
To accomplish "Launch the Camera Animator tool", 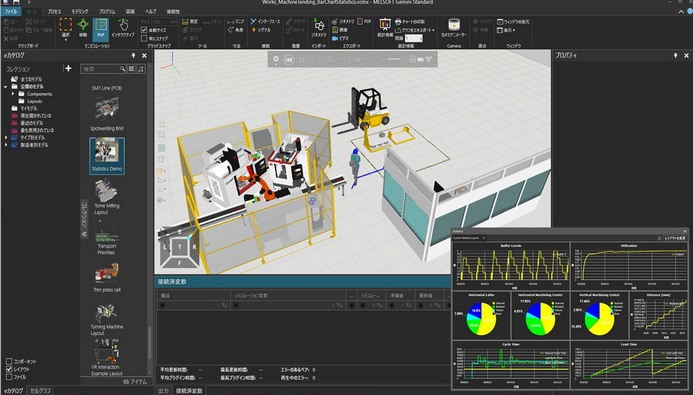I will point(453,28).
